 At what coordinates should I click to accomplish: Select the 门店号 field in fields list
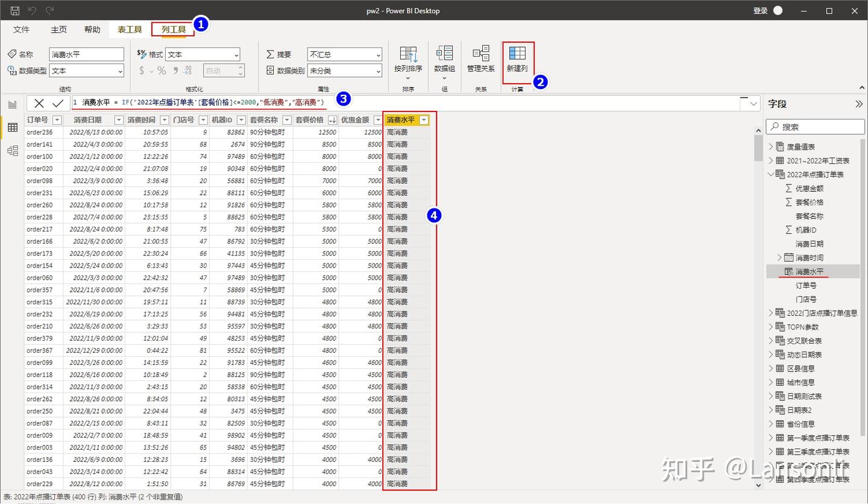(x=806, y=299)
